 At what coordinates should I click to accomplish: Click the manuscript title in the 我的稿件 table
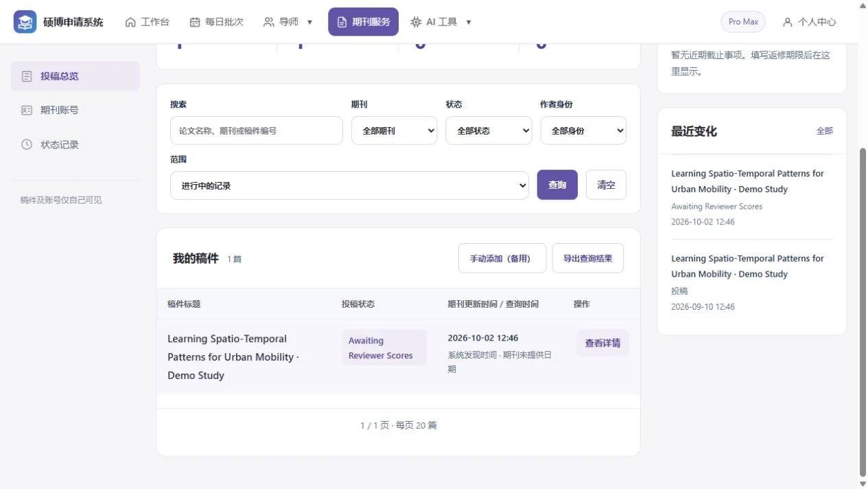[232, 357]
